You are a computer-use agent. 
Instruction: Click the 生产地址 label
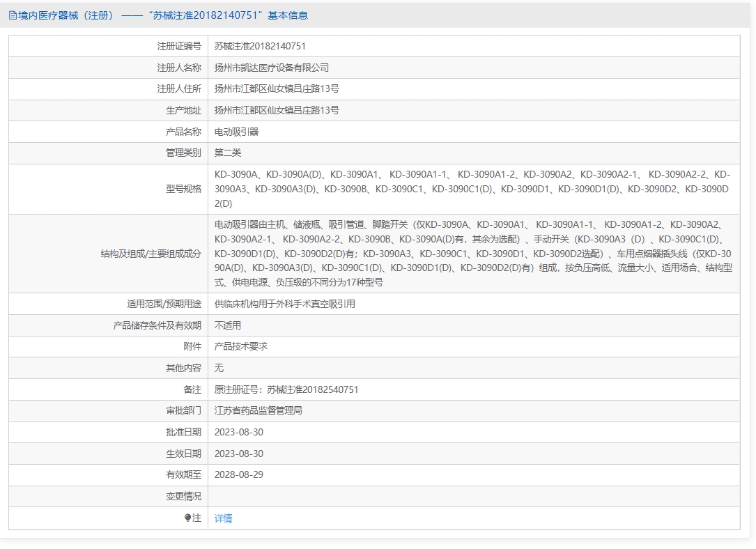(183, 110)
